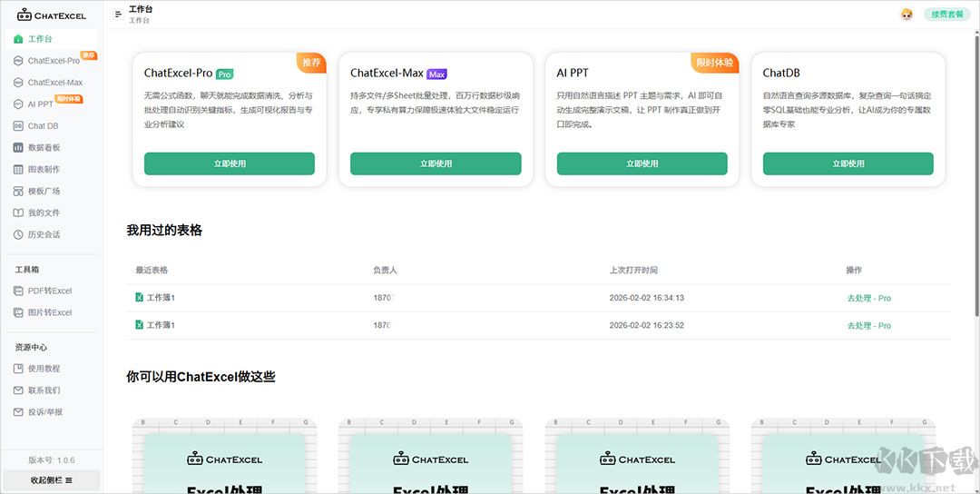Screen dimensions: 980x494
Task: Click the ChatExcel-Max sidebar icon
Action: (18, 83)
